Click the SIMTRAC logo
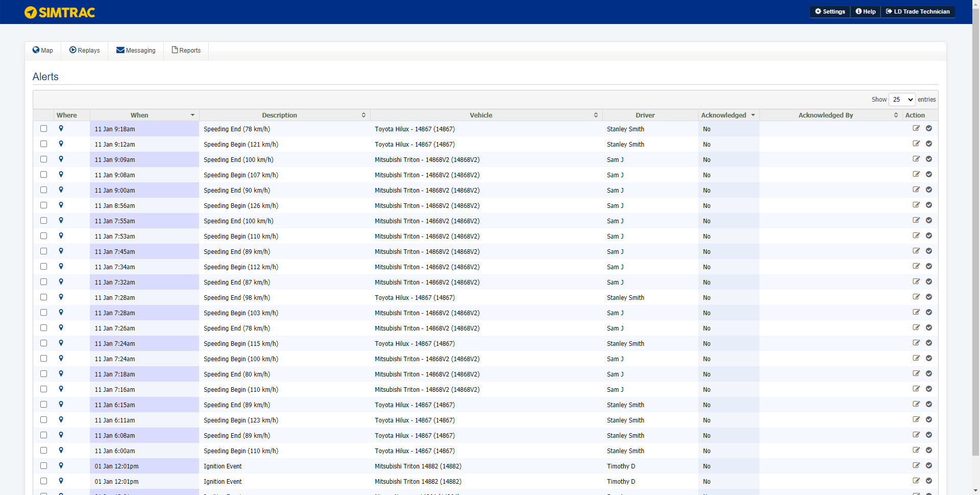The width and height of the screenshot is (980, 495). coord(60,12)
